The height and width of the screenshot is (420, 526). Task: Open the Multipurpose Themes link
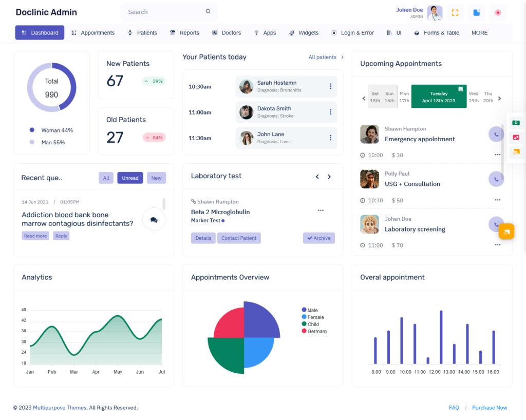pos(60,408)
